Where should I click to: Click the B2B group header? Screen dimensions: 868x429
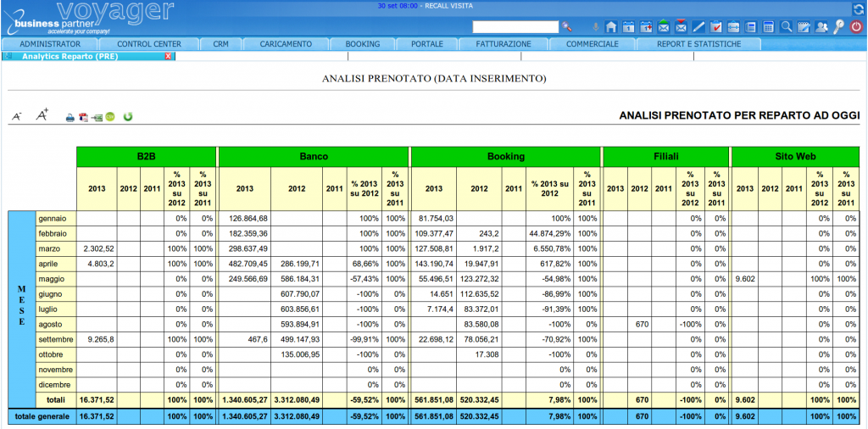[146, 157]
